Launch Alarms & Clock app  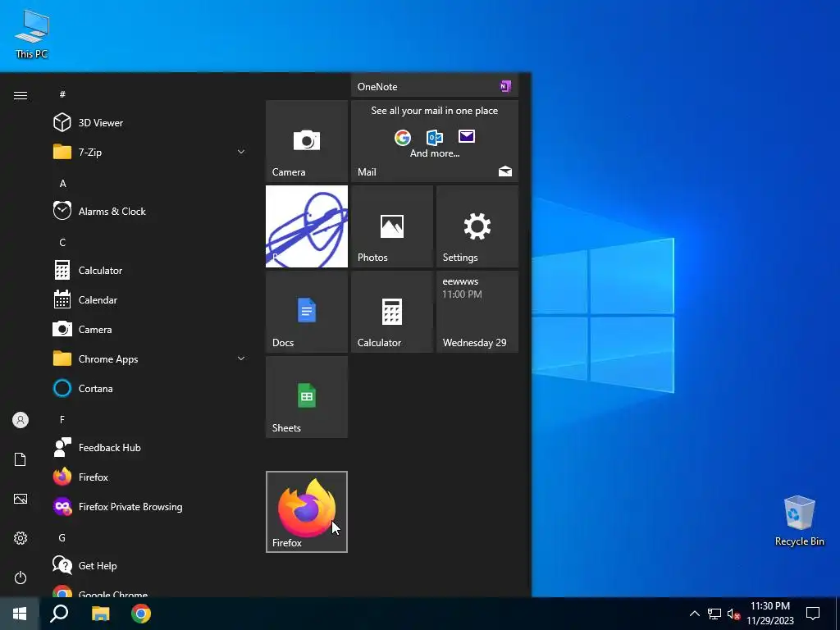150,211
